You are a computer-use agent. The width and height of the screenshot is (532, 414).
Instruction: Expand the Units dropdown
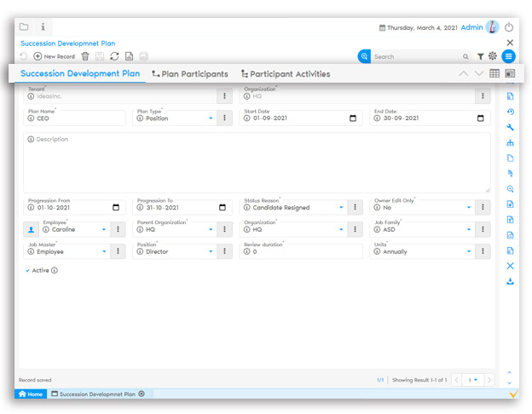click(470, 251)
